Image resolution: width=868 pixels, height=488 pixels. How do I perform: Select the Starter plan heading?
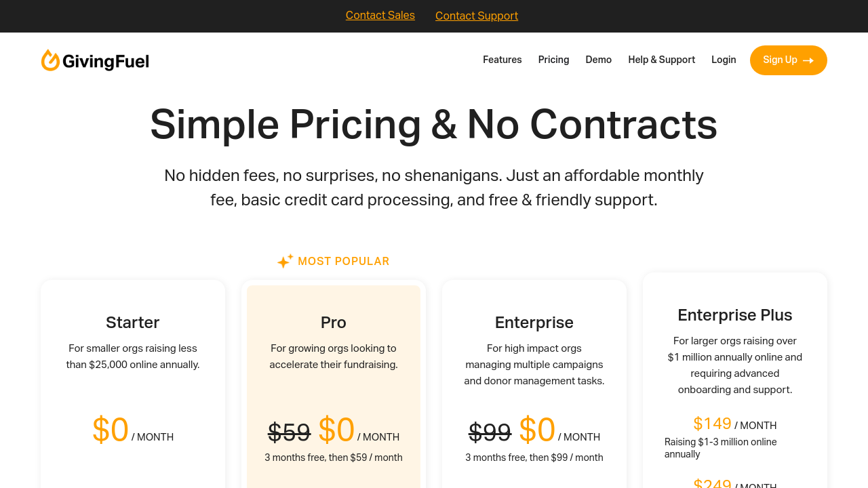pos(133,323)
